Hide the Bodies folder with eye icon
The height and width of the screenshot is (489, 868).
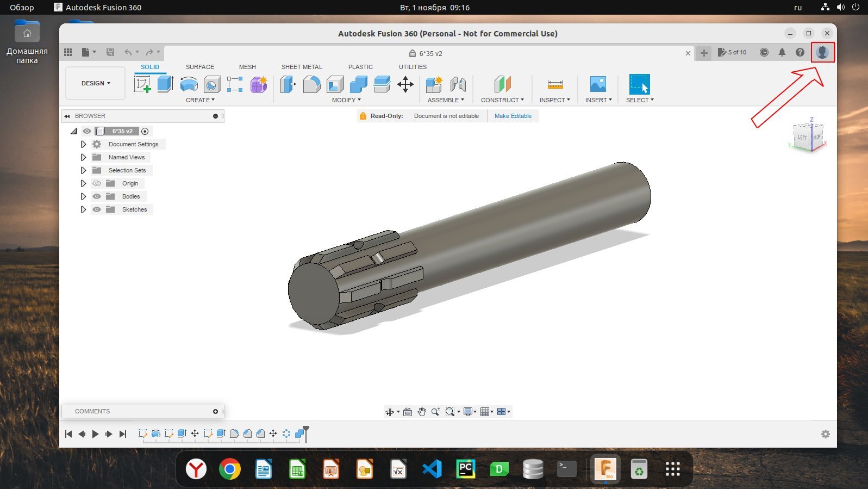point(97,196)
